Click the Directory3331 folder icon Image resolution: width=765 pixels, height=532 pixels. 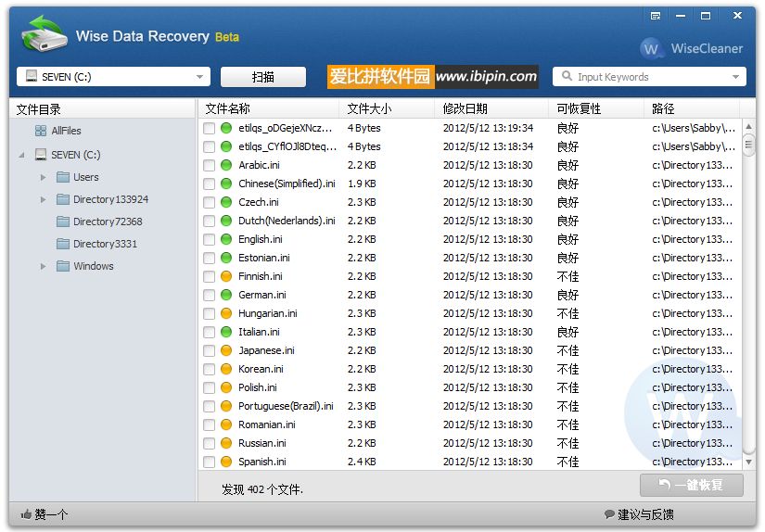pyautogui.click(x=62, y=244)
